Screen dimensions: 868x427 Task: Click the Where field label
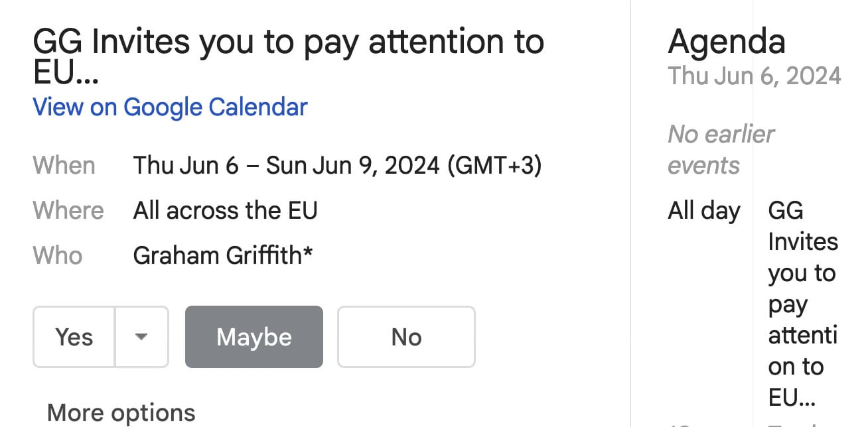(x=68, y=210)
